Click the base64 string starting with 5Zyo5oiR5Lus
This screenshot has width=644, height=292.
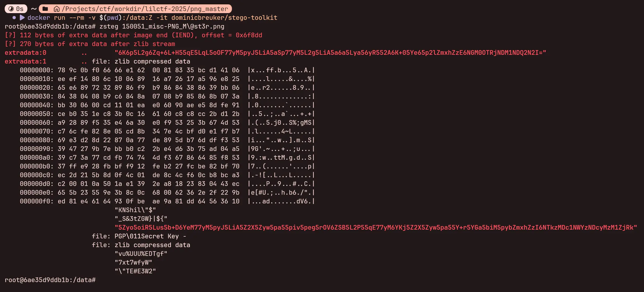(376, 227)
